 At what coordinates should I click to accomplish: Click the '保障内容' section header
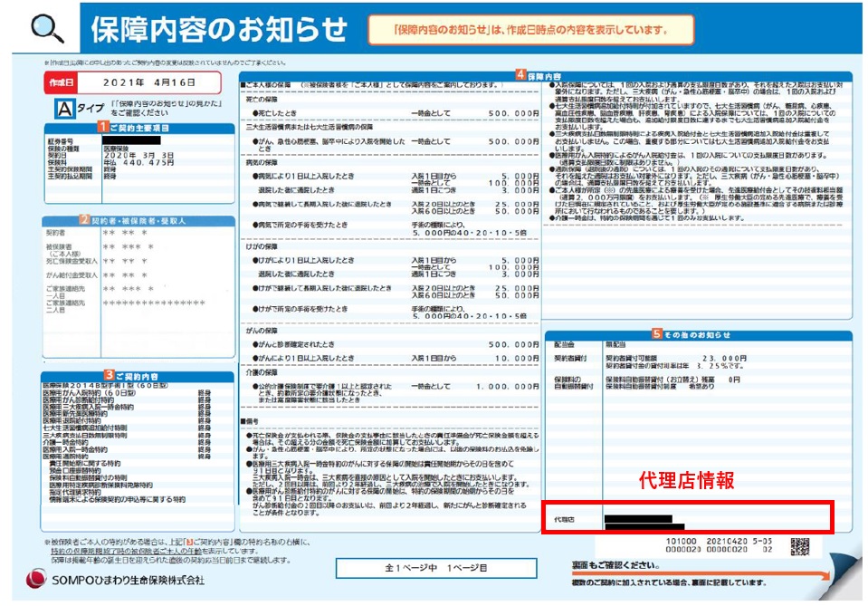click(x=544, y=76)
